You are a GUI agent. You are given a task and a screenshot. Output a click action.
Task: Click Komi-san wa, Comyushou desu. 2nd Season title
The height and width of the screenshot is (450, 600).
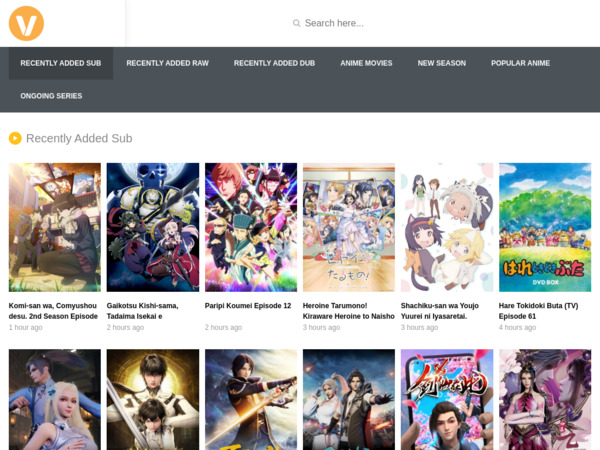point(53,311)
